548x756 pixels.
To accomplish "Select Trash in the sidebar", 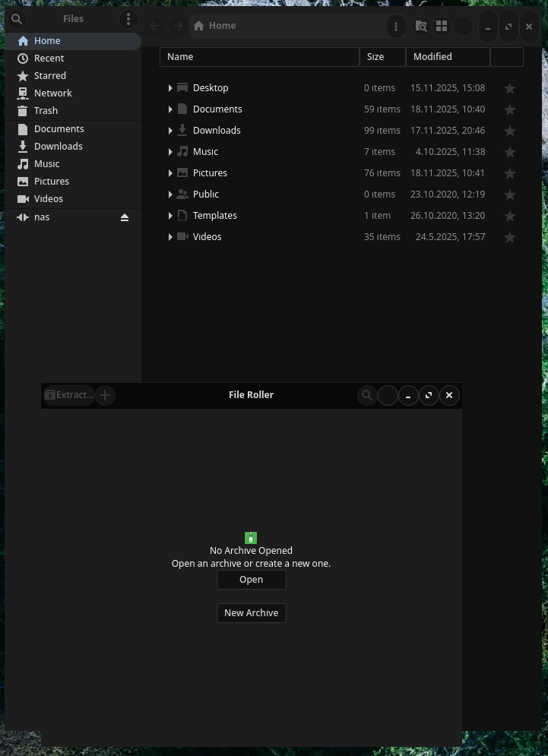I will click(46, 111).
